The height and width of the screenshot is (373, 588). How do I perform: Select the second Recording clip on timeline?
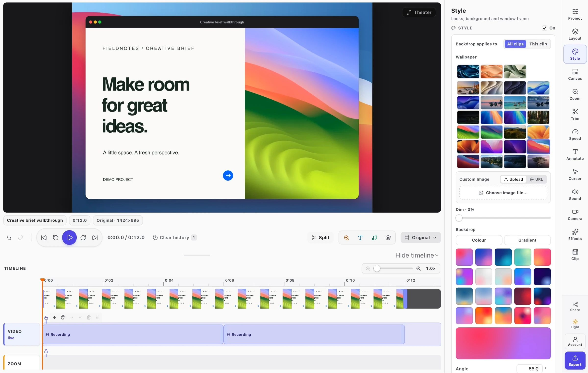pyautogui.click(x=314, y=334)
